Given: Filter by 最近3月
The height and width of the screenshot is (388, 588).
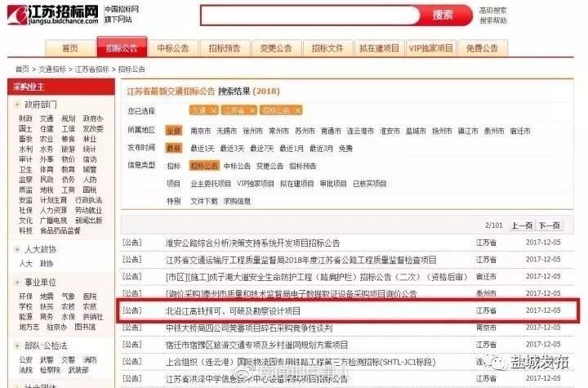Looking at the screenshot, I should [x=321, y=149].
